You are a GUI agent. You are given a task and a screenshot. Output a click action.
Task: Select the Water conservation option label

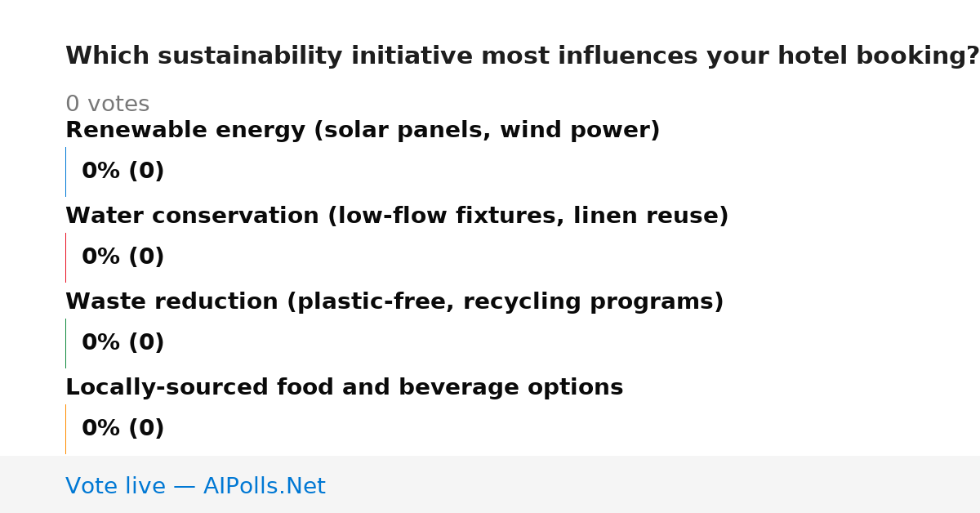click(397, 216)
